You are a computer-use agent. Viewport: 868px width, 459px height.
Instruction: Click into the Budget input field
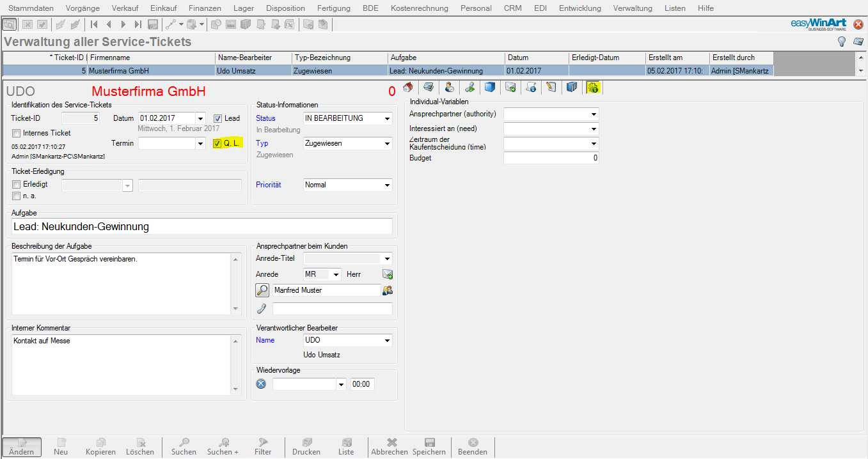551,158
